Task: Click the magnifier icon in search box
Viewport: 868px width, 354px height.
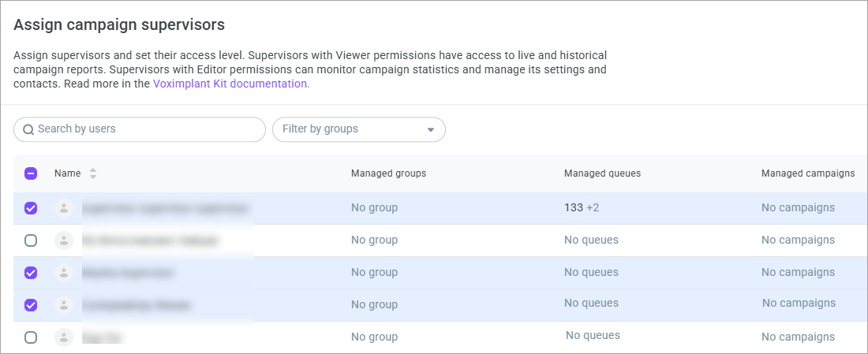Action: pos(28,129)
